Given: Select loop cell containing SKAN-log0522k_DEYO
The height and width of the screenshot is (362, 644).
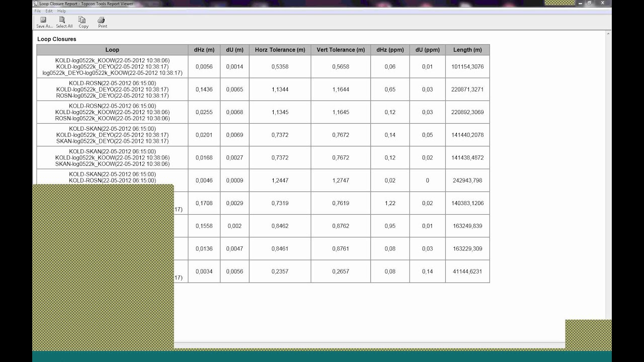Looking at the screenshot, I should (x=112, y=135).
